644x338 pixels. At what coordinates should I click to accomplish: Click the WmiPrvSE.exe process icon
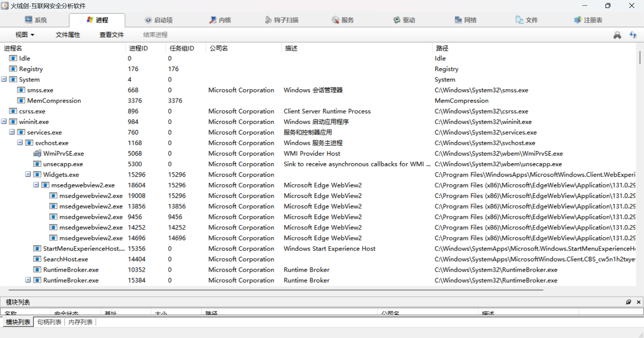click(x=37, y=153)
